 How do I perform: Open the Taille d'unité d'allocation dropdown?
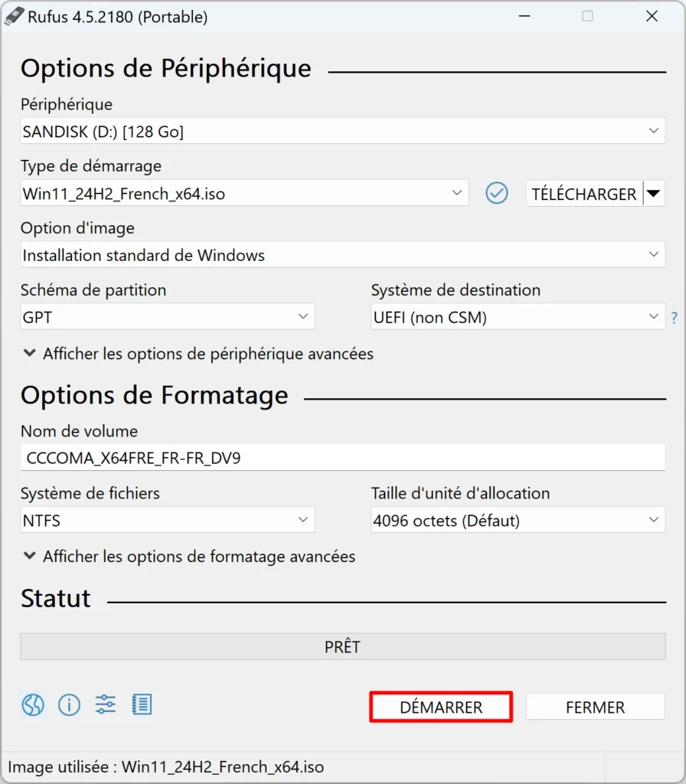click(518, 520)
